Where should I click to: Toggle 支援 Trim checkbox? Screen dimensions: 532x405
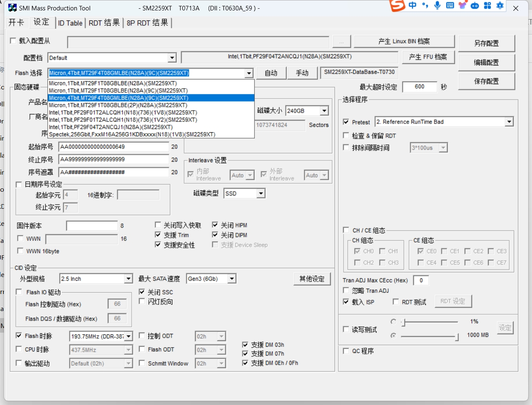coord(158,235)
